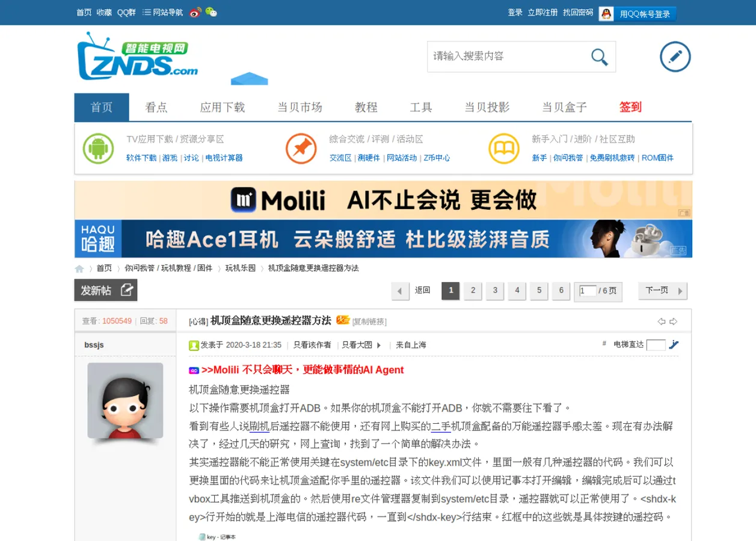Click the orange pushpin icon

[301, 148]
